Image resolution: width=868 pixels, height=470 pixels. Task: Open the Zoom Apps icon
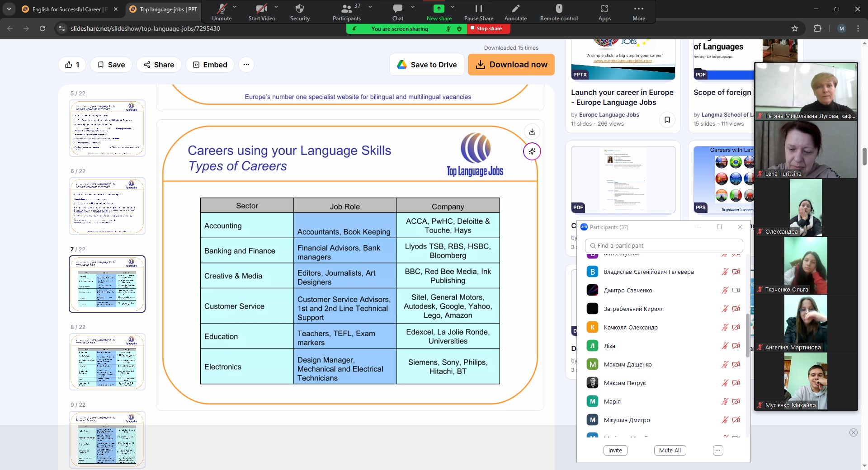point(604,9)
